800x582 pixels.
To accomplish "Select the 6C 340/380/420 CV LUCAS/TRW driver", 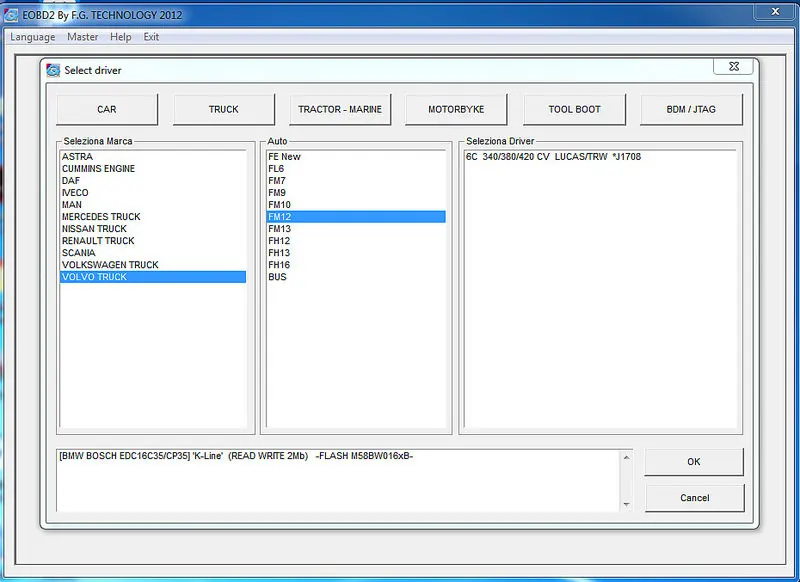I will click(553, 156).
